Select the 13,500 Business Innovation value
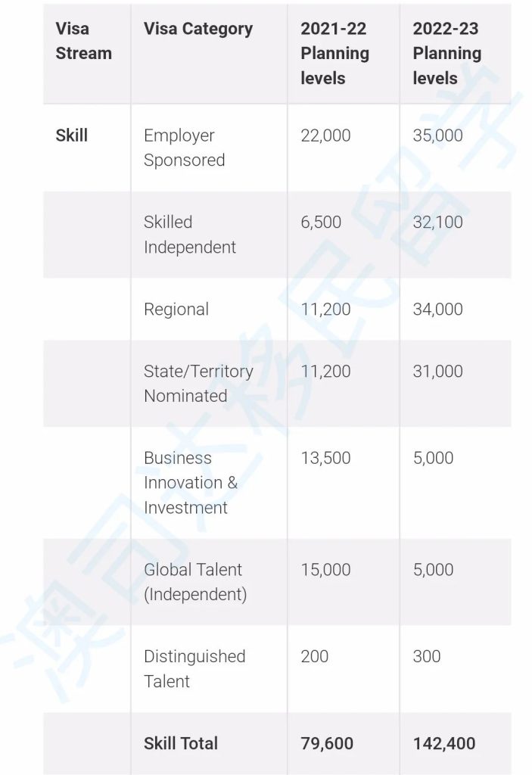This screenshot has height=775, width=532. [x=325, y=458]
